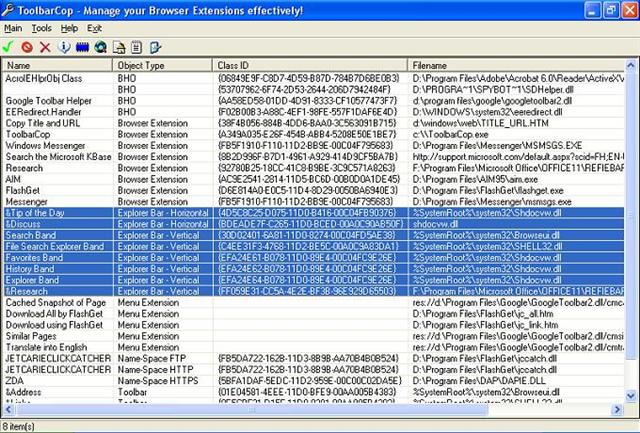
Task: Click the vertical scrollbar up arrow
Action: tap(631, 65)
